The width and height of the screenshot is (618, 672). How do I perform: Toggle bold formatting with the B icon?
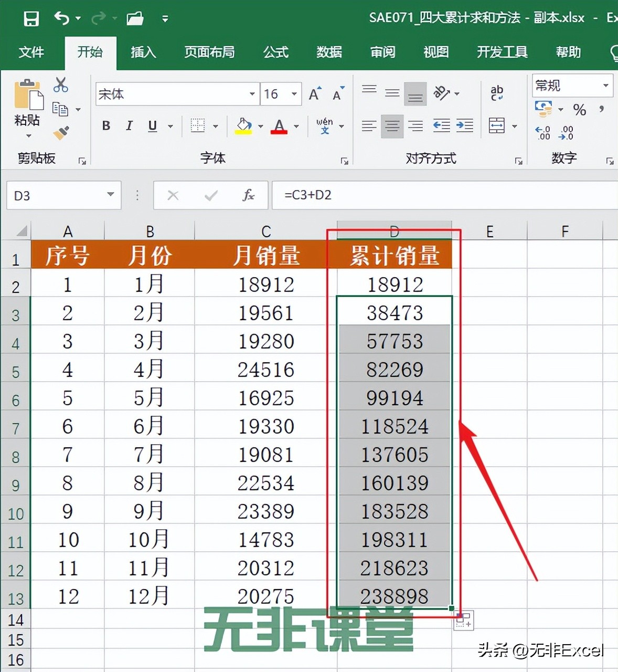click(105, 126)
